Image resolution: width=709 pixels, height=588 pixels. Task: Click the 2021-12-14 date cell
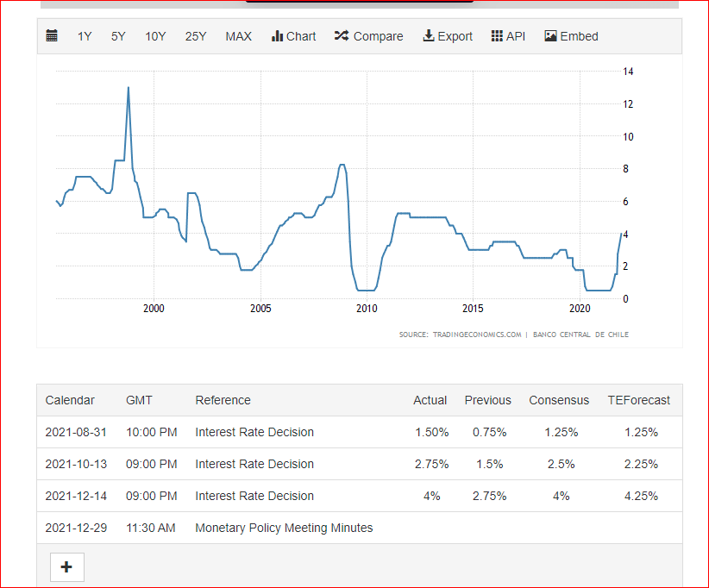coord(76,496)
